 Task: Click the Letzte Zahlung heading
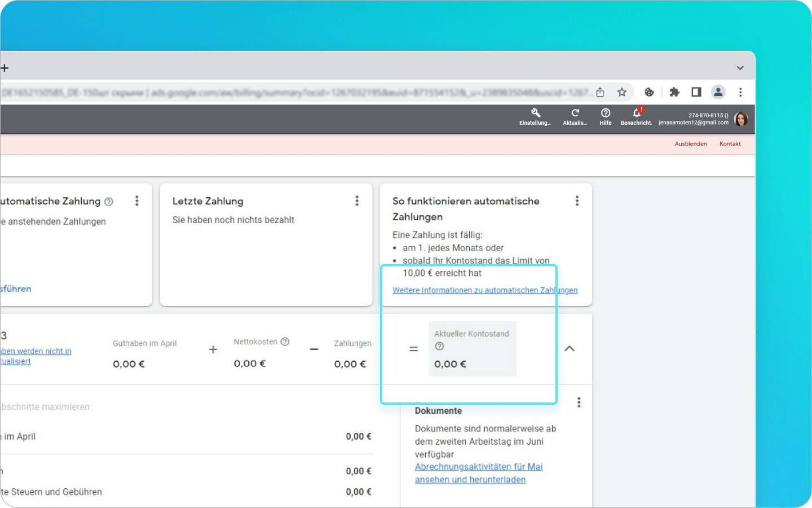[208, 202]
